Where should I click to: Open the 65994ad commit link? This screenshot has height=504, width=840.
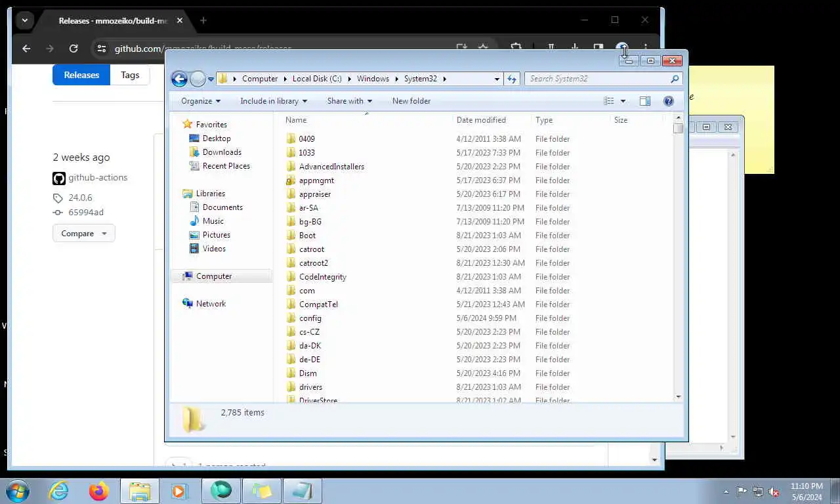pyautogui.click(x=86, y=213)
